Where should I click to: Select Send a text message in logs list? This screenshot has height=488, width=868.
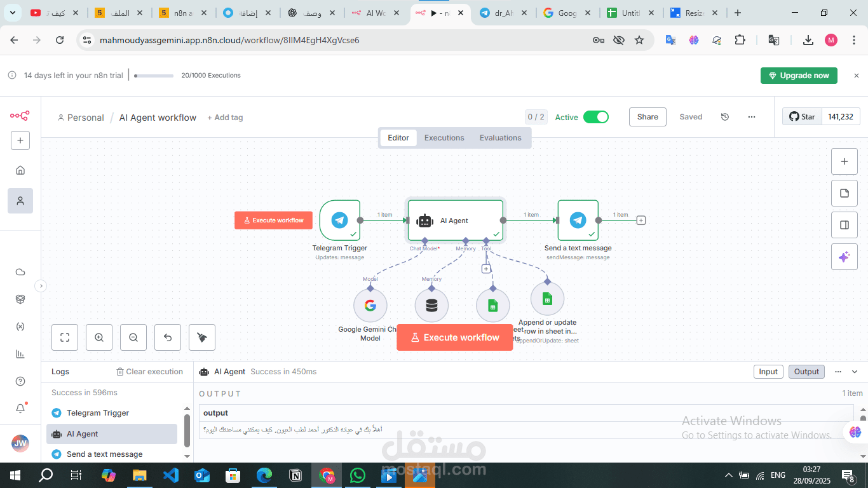tap(112, 454)
